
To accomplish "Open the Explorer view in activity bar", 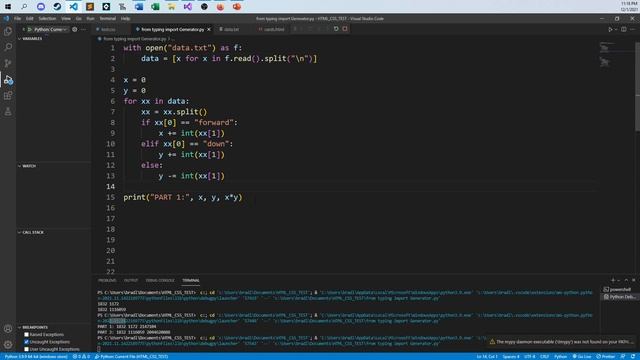I will click(x=8, y=31).
